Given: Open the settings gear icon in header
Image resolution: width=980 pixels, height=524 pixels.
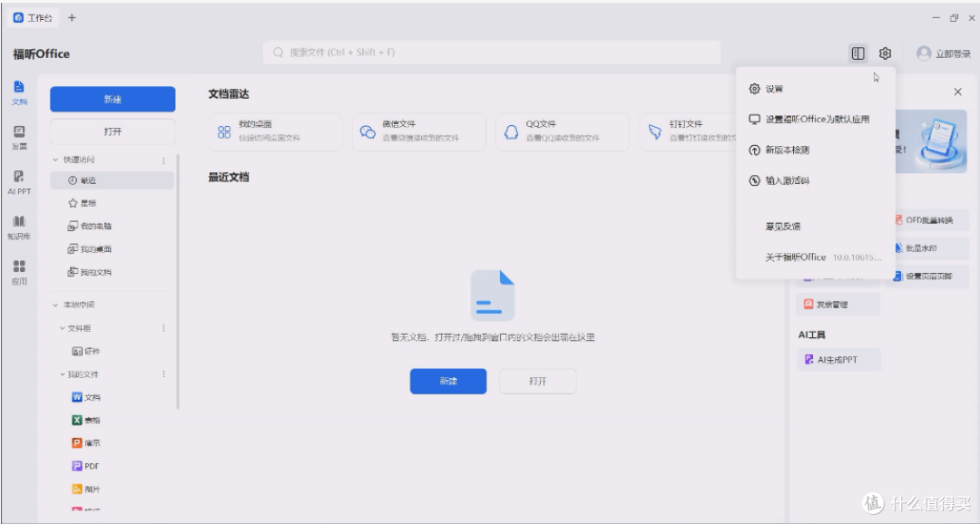Looking at the screenshot, I should (x=885, y=53).
